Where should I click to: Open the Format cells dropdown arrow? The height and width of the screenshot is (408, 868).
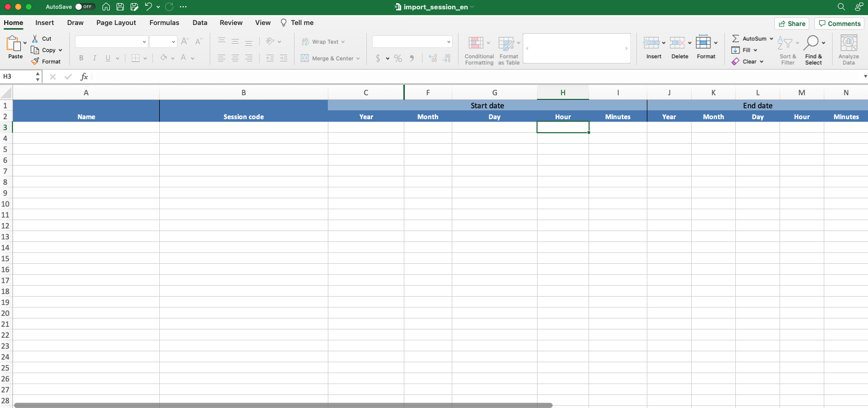(x=716, y=43)
